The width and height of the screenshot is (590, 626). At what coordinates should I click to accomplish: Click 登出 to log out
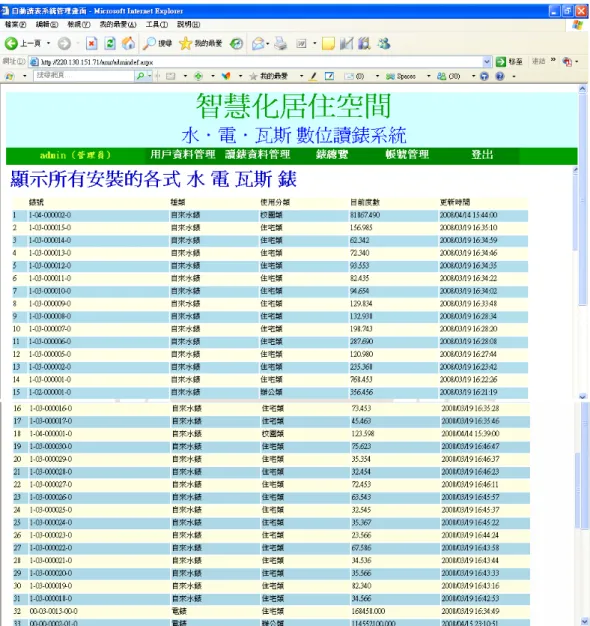pyautogui.click(x=482, y=155)
